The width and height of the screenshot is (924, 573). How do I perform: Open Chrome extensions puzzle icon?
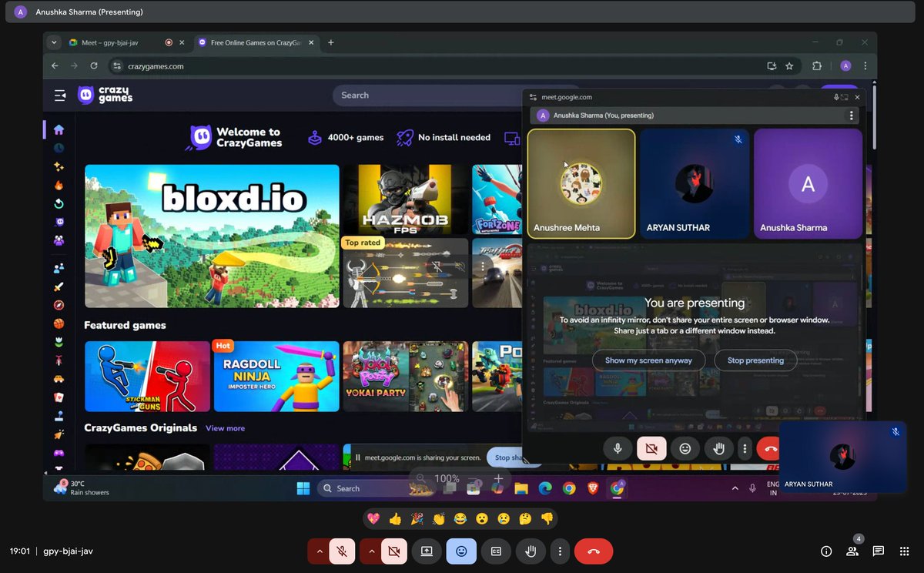817,66
